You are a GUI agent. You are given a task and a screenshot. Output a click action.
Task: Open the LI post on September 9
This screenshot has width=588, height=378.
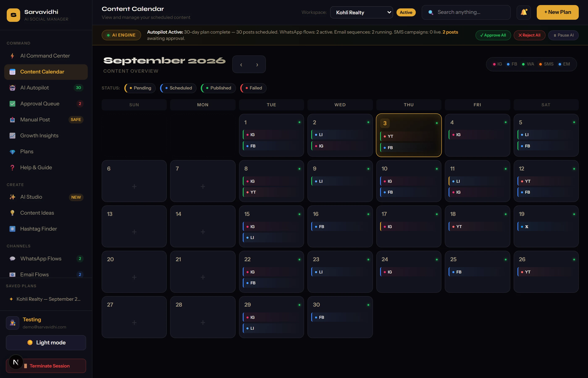click(340, 181)
